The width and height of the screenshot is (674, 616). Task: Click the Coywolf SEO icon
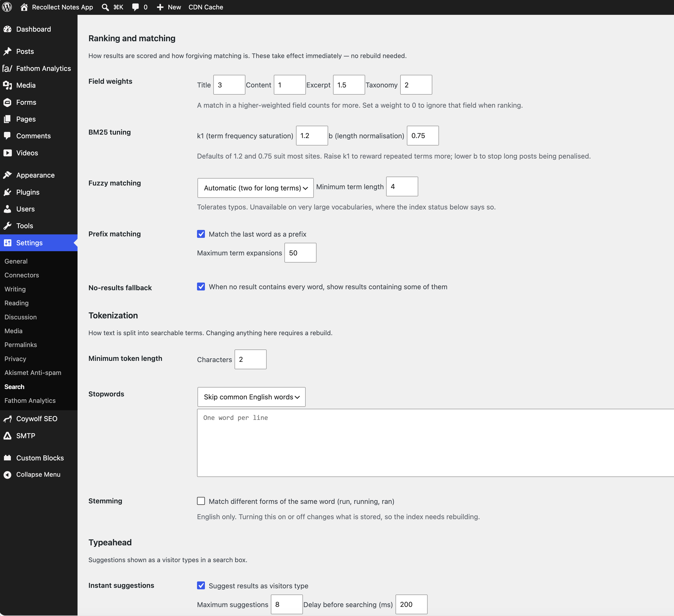(7, 419)
